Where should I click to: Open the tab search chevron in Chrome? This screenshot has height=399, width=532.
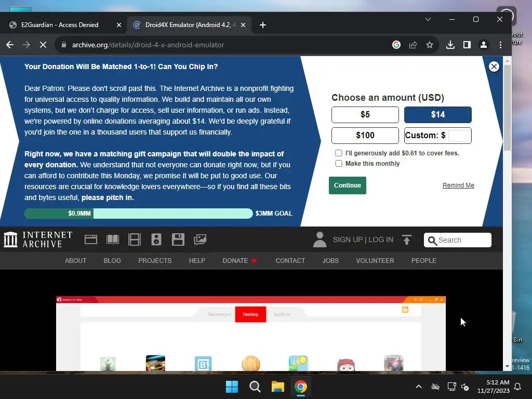point(428,19)
